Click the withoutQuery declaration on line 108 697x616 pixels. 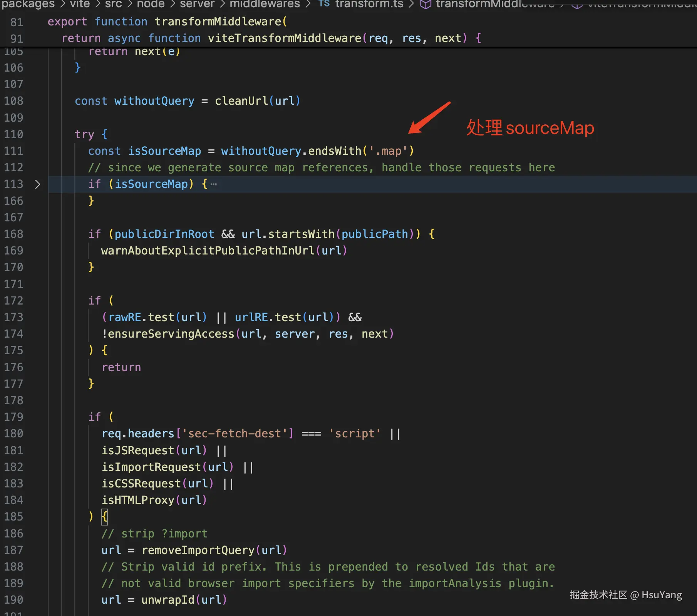click(154, 101)
